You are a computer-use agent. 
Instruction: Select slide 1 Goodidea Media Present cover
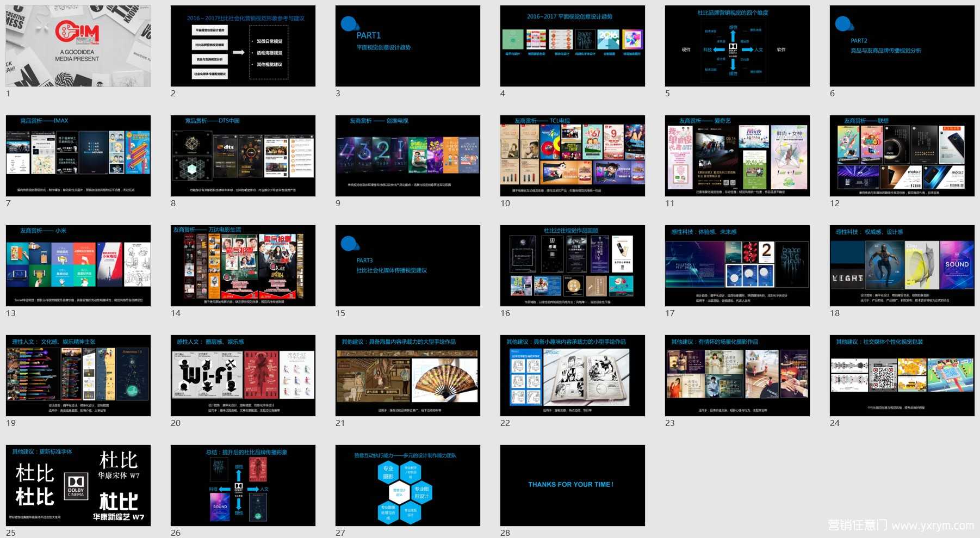pos(78,46)
